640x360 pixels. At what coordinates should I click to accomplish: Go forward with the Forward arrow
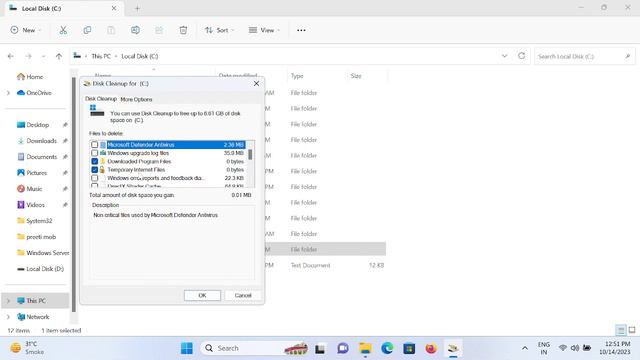click(28, 56)
